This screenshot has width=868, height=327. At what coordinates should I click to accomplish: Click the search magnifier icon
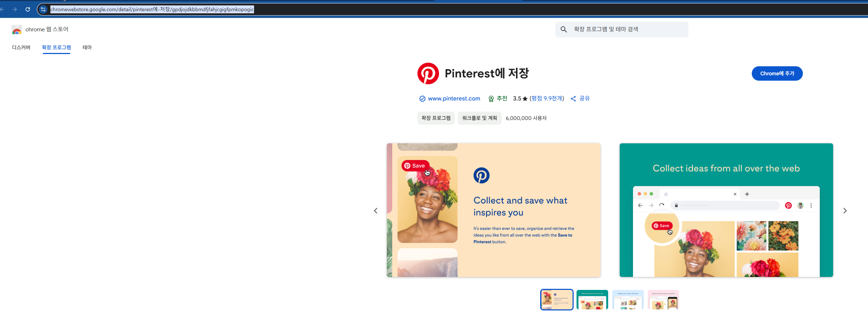(x=564, y=30)
